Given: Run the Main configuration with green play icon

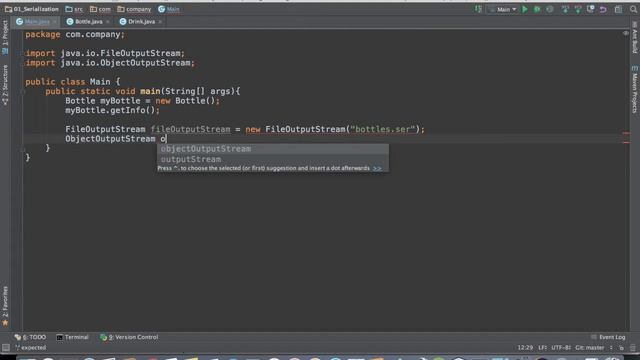Looking at the screenshot, I should [x=525, y=9].
